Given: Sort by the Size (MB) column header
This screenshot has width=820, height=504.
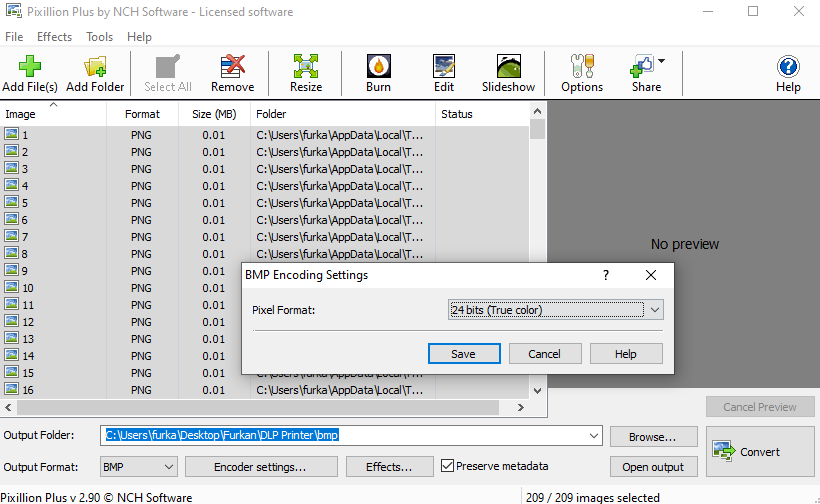Looking at the screenshot, I should 214,114.
